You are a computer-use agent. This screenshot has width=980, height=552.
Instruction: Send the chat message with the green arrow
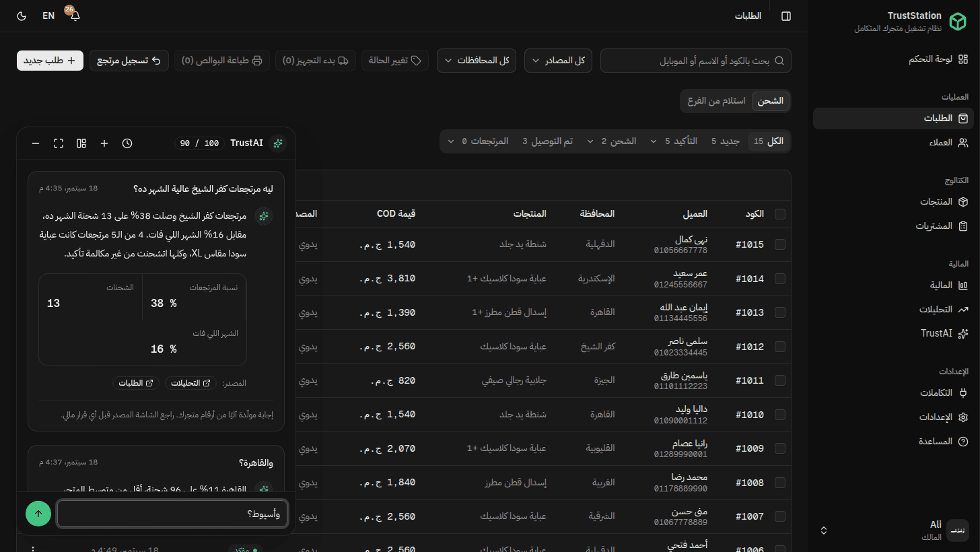tap(38, 514)
